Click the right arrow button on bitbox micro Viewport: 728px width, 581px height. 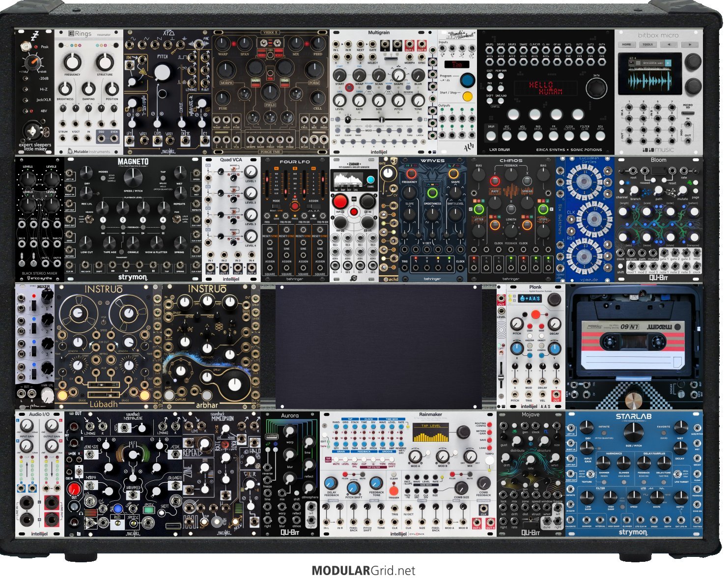pos(690,45)
